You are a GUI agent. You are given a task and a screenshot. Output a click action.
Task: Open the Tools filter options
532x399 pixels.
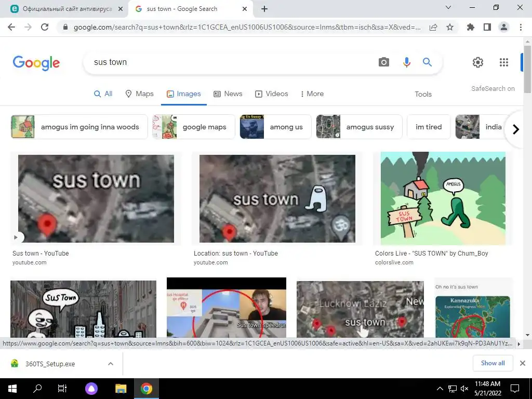click(x=423, y=94)
